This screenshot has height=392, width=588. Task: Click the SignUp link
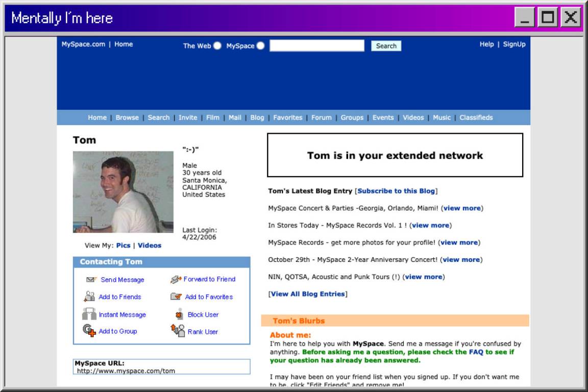[x=514, y=44]
